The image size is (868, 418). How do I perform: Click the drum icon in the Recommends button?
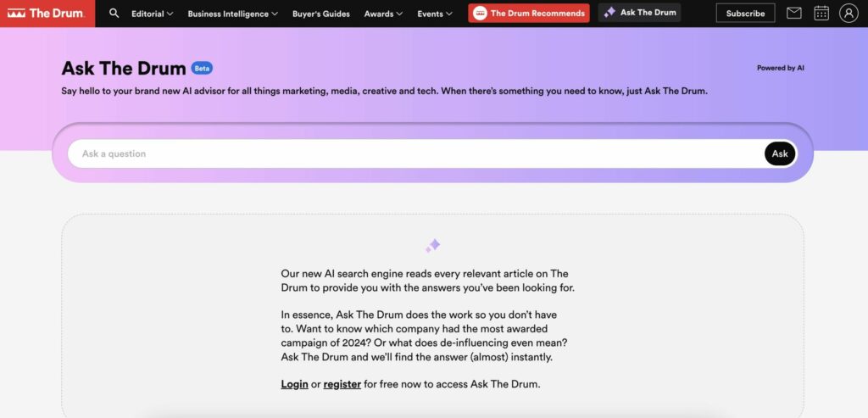pyautogui.click(x=480, y=14)
